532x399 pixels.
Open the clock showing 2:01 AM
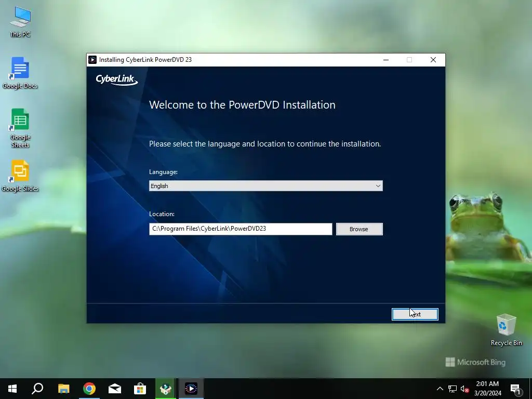tap(487, 389)
